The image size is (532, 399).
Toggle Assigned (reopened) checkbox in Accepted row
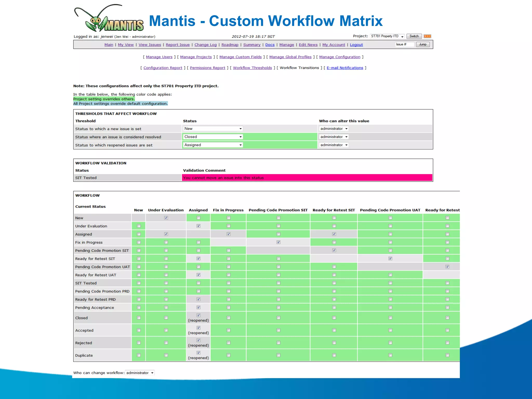198,328
